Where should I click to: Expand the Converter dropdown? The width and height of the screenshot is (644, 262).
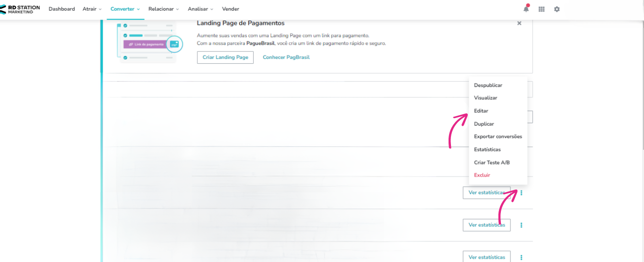[x=125, y=9]
